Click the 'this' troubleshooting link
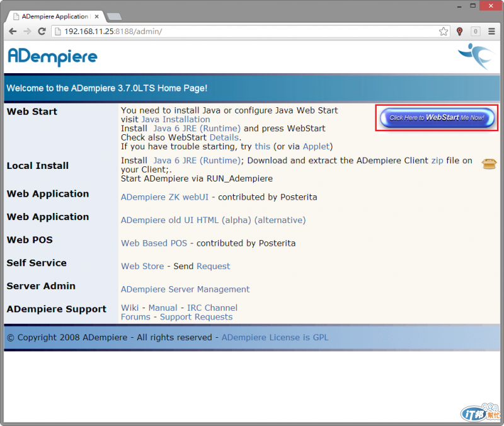Image resolution: width=504 pixels, height=426 pixels. (262, 146)
